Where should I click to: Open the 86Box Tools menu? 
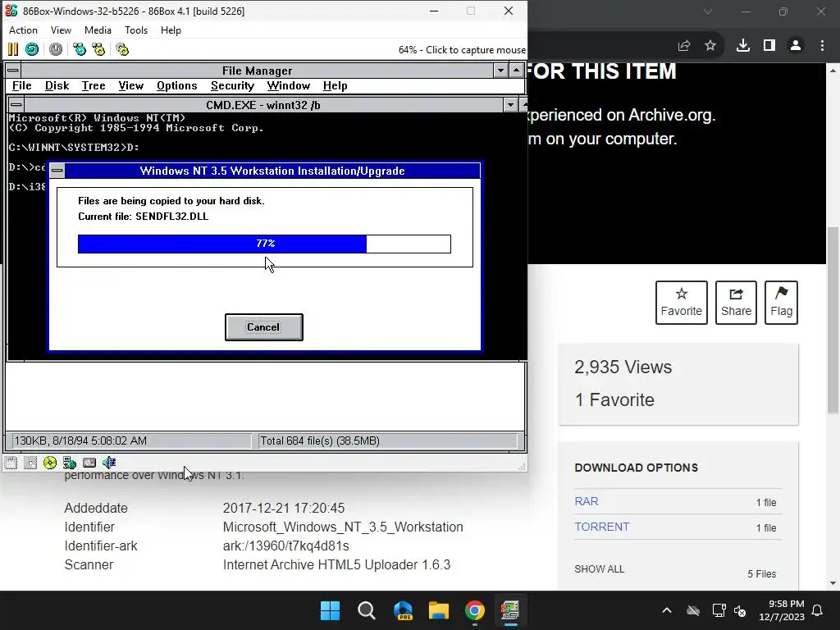[x=136, y=30]
